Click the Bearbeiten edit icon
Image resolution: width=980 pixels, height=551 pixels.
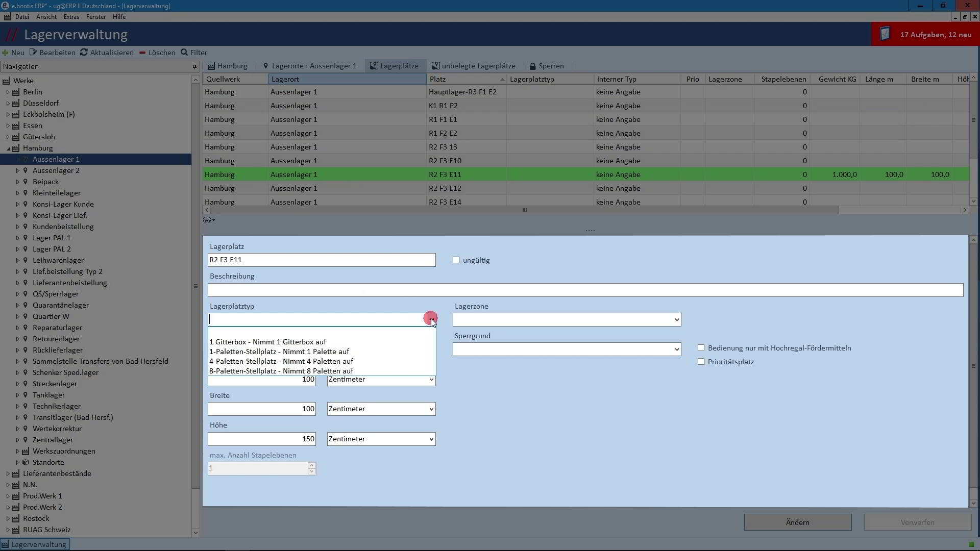(33, 53)
